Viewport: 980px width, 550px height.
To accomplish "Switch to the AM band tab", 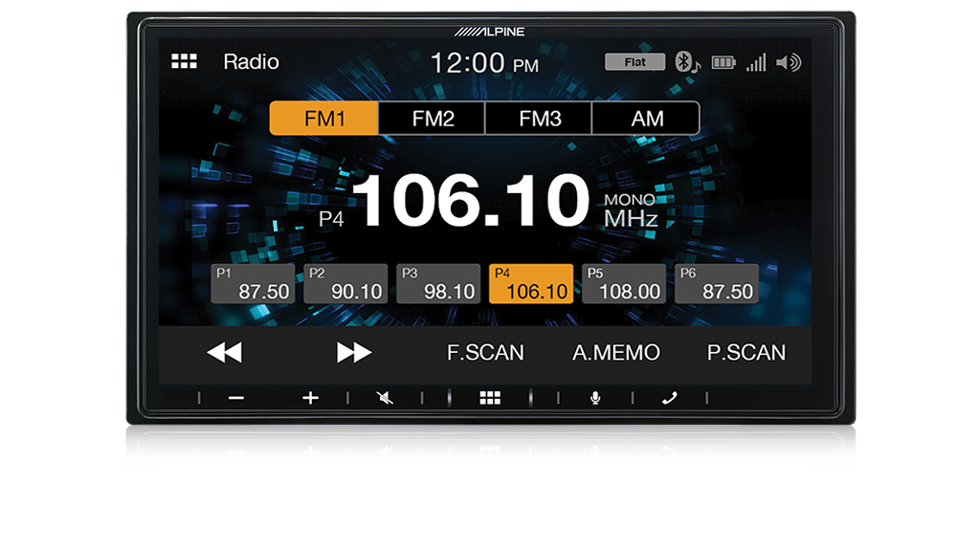I will pos(646,118).
